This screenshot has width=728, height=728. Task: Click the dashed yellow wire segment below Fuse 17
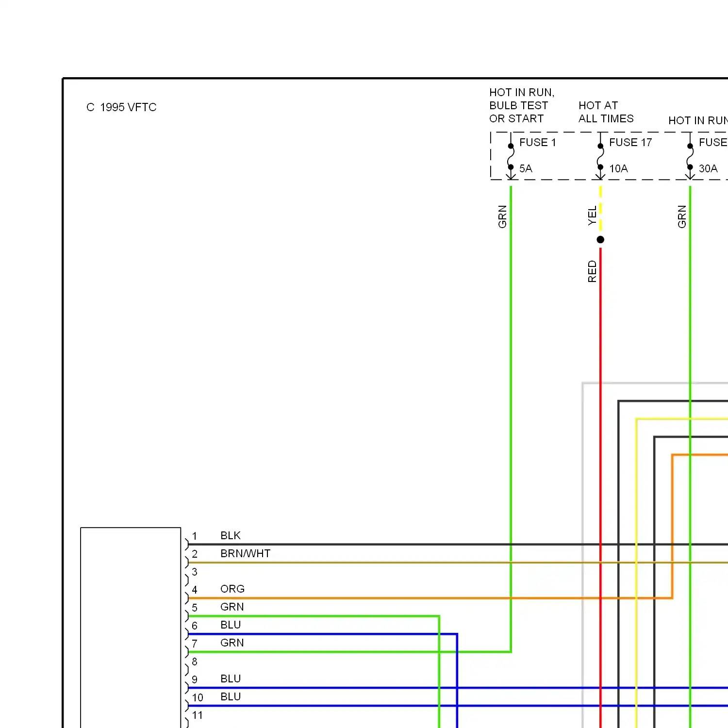[x=600, y=208]
